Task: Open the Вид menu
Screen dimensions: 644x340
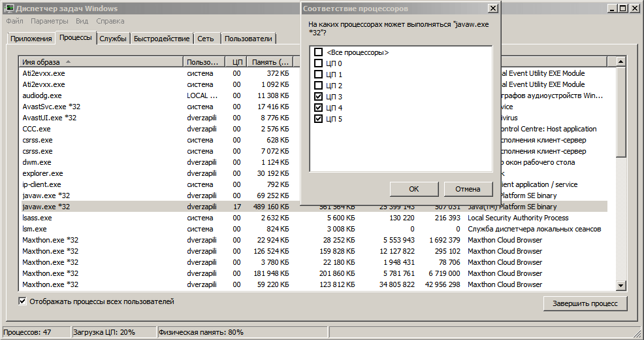Action: (x=82, y=21)
